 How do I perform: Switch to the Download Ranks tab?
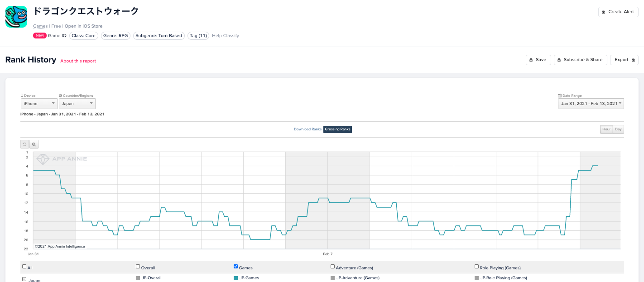(308, 129)
